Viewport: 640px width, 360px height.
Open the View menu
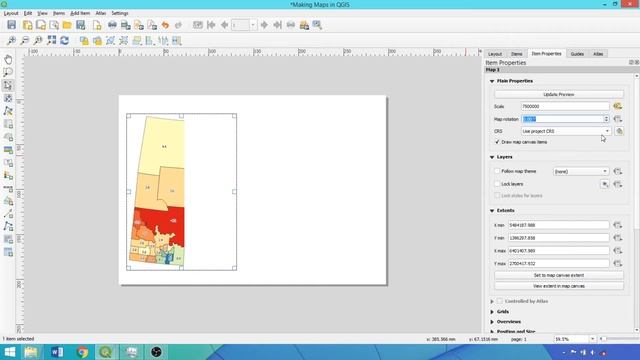42,13
